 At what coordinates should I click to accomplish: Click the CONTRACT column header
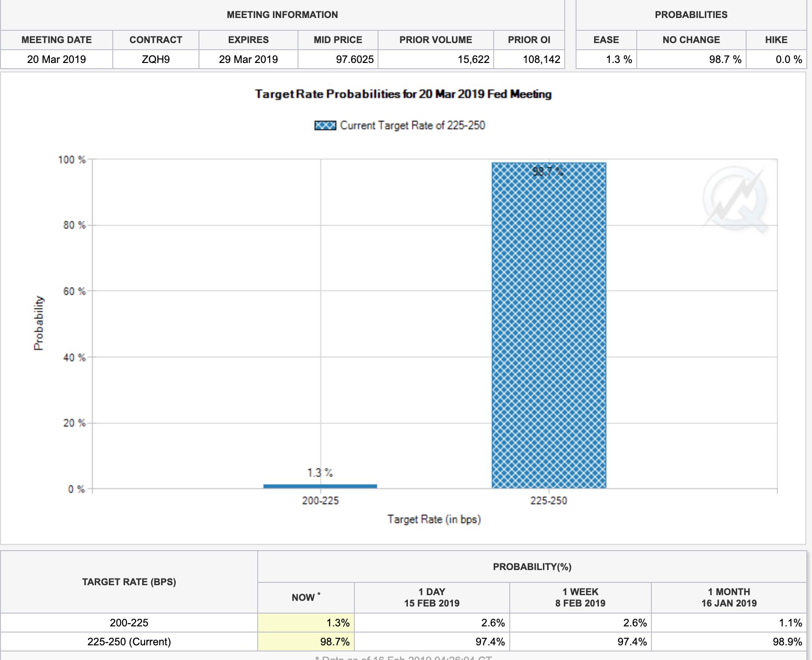click(x=155, y=40)
